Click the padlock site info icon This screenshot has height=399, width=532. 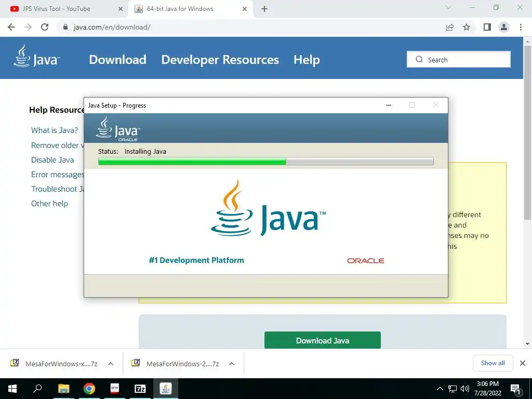pos(65,27)
